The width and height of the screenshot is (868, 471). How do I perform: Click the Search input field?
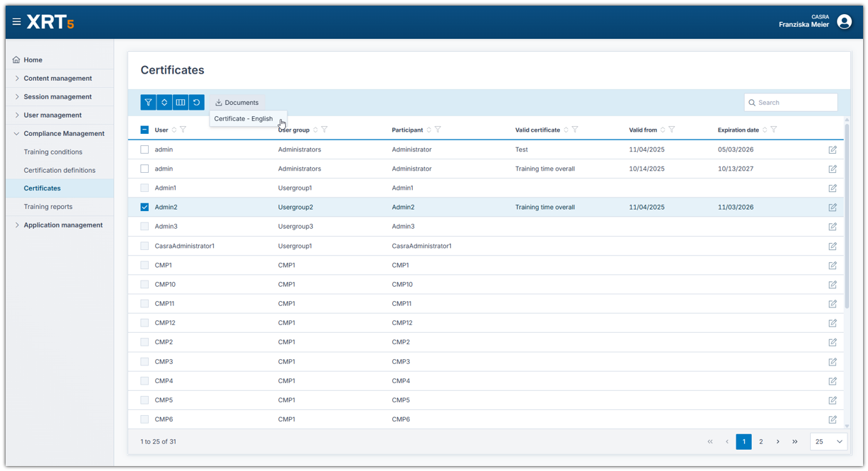[x=795, y=103]
